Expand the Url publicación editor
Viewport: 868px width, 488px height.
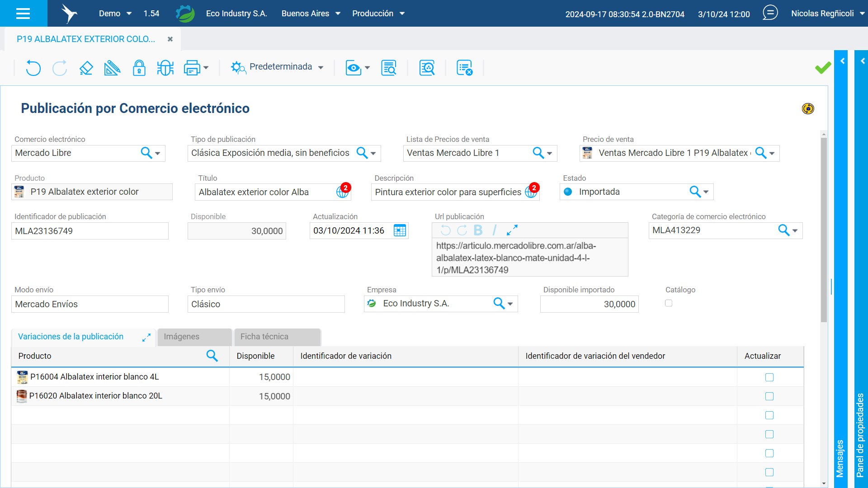tap(512, 230)
